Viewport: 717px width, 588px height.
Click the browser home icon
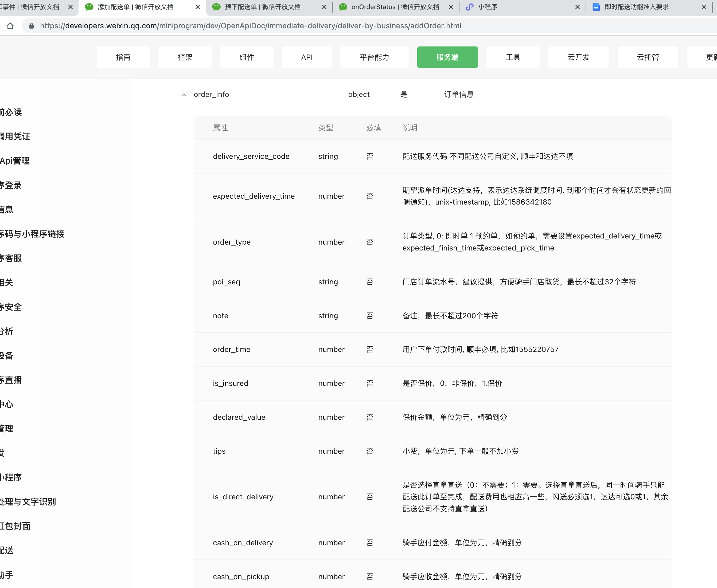pyautogui.click(x=10, y=26)
